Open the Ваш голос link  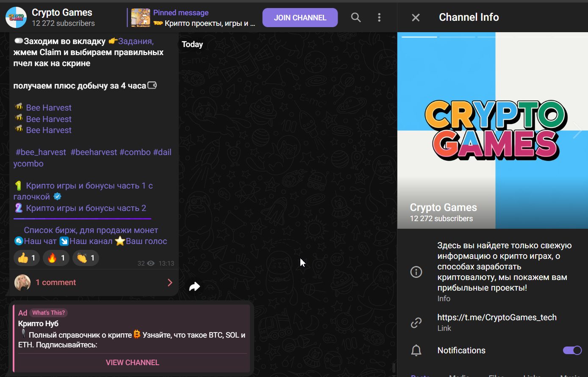click(x=147, y=241)
